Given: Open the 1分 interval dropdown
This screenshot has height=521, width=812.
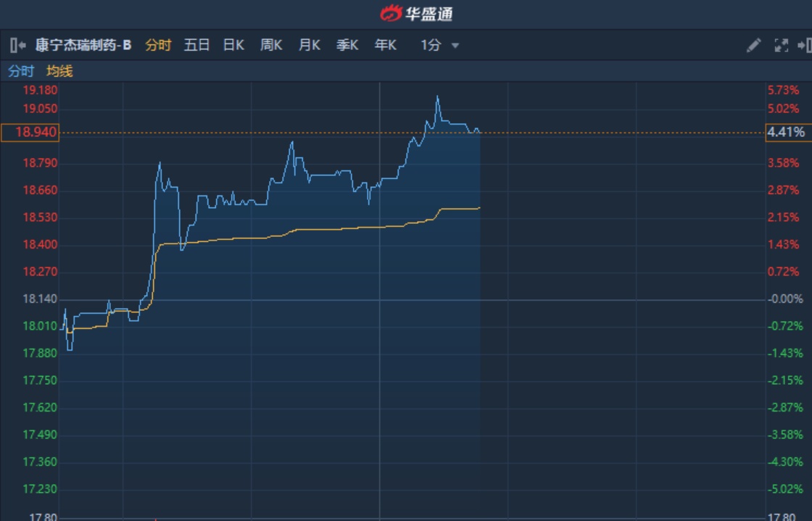Looking at the screenshot, I should [431, 46].
